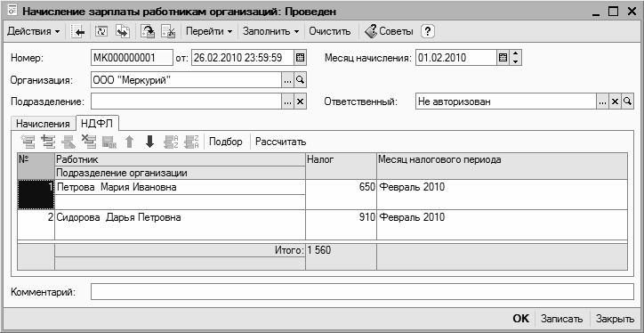Add a new row to the НДФЛ table
644x333 pixels.
click(28, 142)
